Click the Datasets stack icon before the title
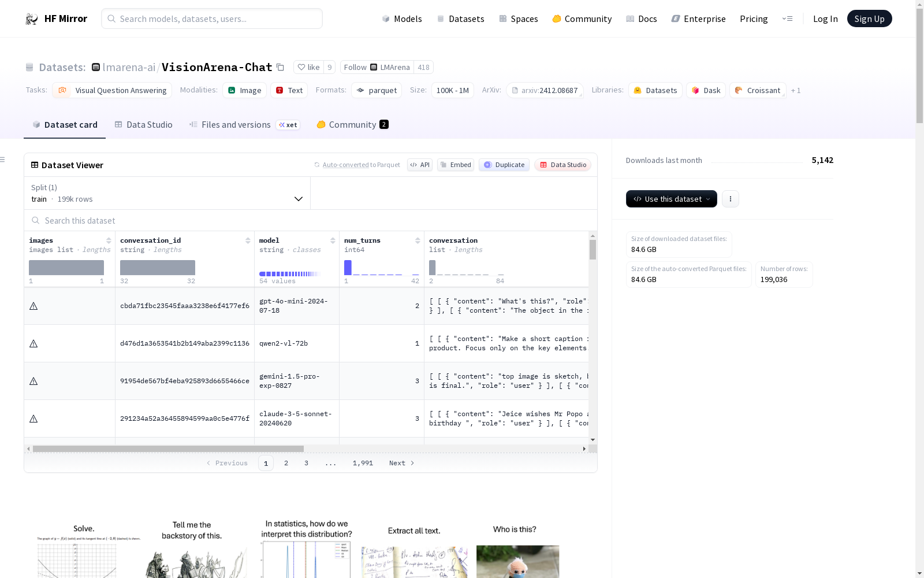The width and height of the screenshot is (924, 578). pyautogui.click(x=29, y=68)
